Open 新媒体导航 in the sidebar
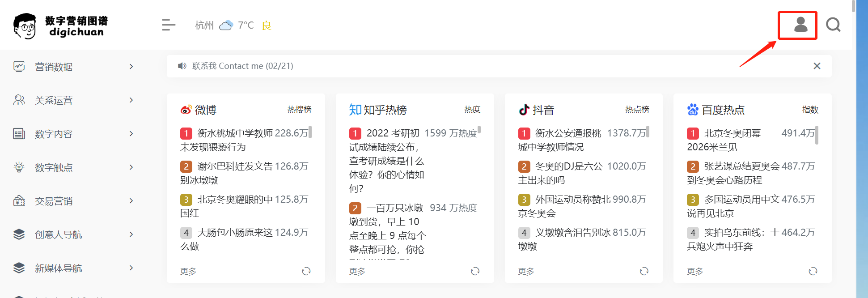 click(58, 268)
